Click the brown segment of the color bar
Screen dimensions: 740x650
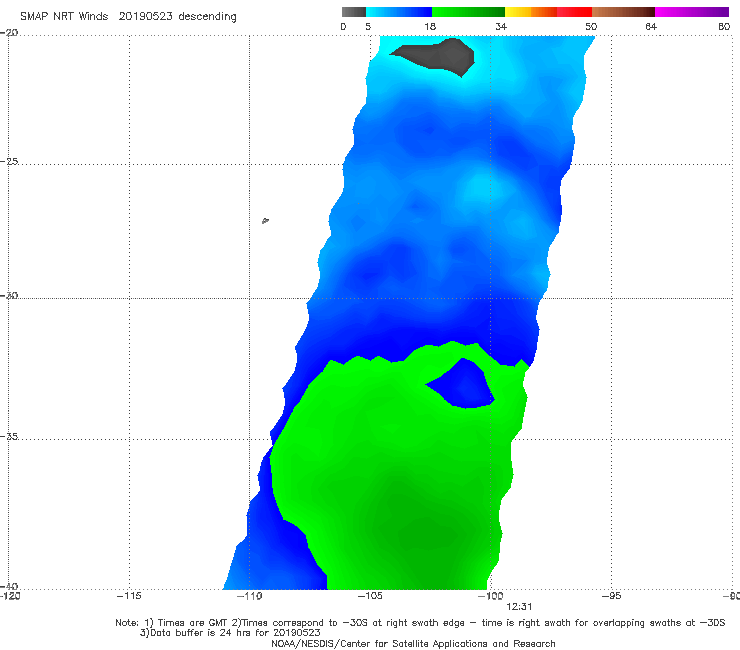(x=623, y=12)
